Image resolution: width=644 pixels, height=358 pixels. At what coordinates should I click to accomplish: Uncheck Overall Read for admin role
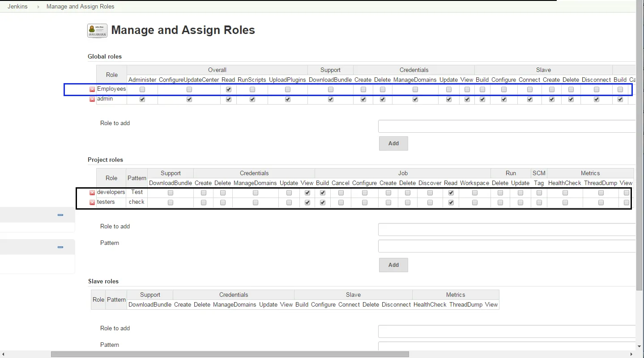click(229, 99)
